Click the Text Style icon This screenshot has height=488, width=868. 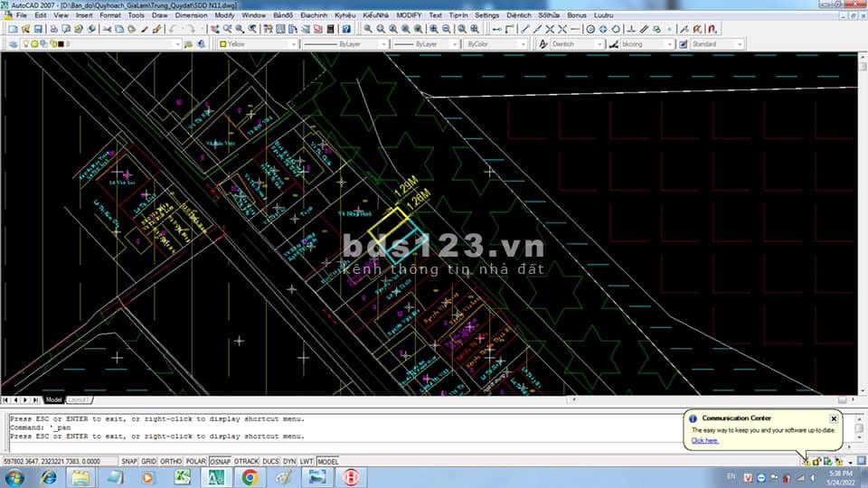click(x=543, y=43)
